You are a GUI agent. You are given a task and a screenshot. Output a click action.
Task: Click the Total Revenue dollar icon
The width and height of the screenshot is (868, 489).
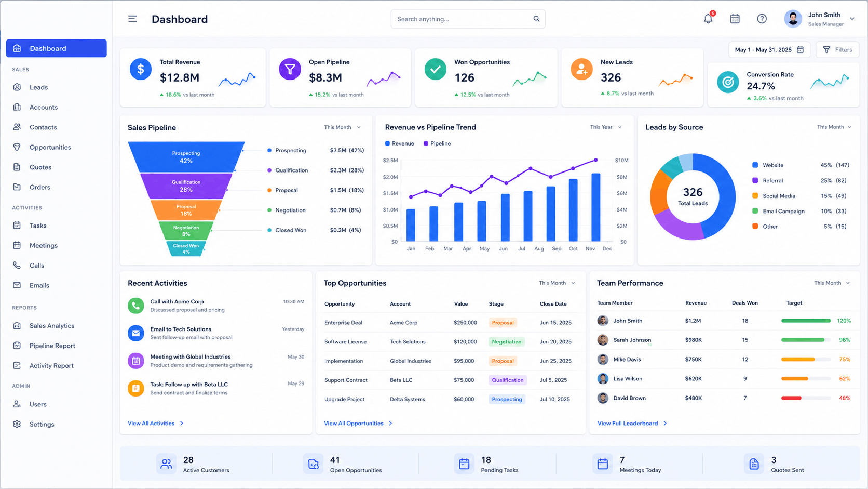(x=141, y=69)
